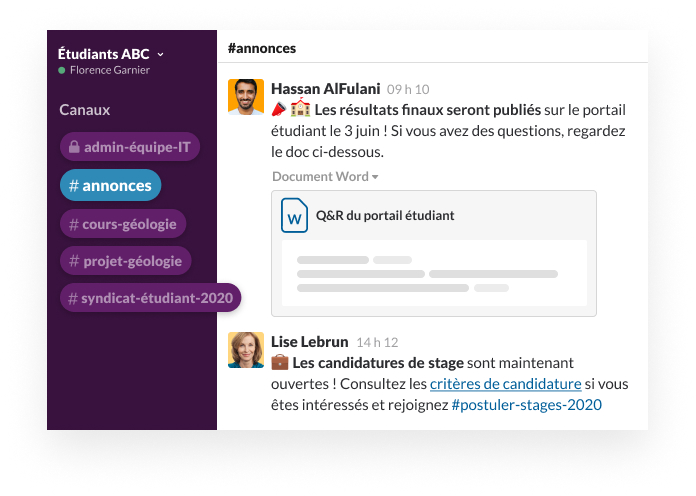The width and height of the screenshot is (696, 496).
Task: Click the megaphone emoji in Hassan's message
Action: click(279, 109)
